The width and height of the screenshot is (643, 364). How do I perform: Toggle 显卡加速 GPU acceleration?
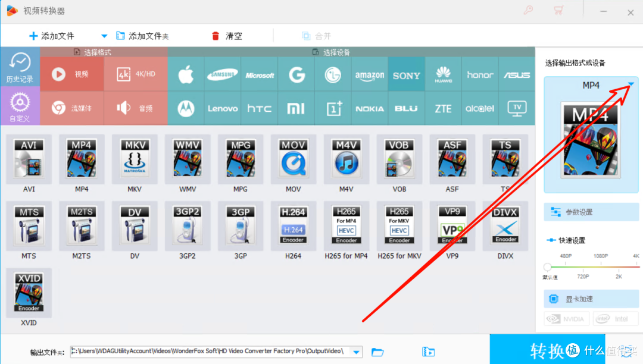(x=591, y=299)
